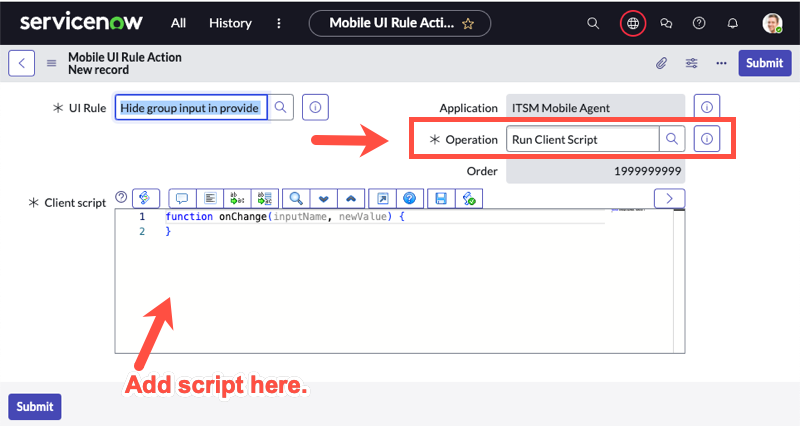Open the form context hamburger menu
The height and width of the screenshot is (426, 800).
tap(52, 63)
